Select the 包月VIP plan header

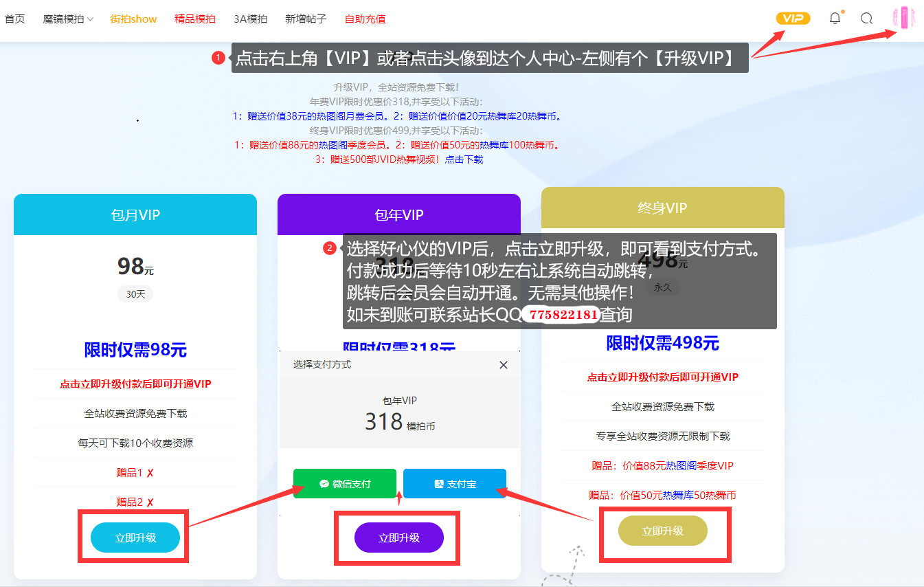pos(135,215)
